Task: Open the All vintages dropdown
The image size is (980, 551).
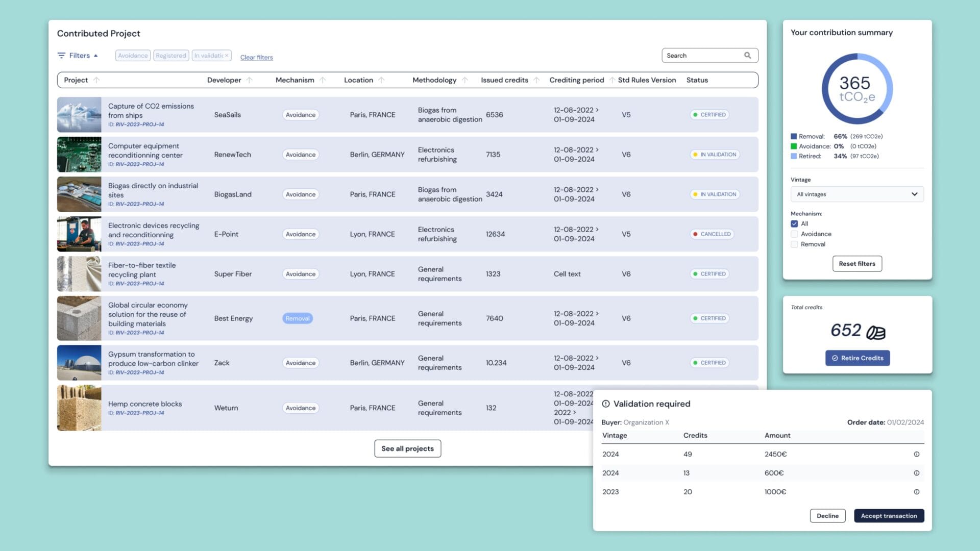Action: click(x=857, y=194)
